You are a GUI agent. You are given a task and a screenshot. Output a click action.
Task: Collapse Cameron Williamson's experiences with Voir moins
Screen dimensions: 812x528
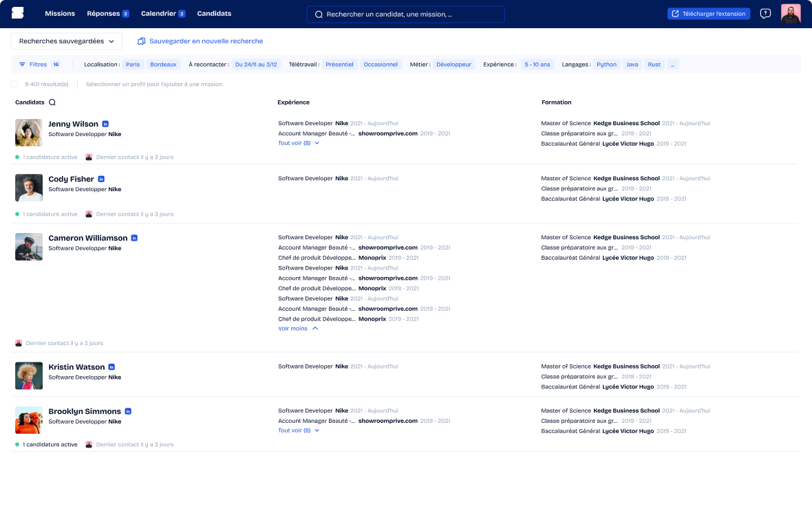click(x=298, y=329)
